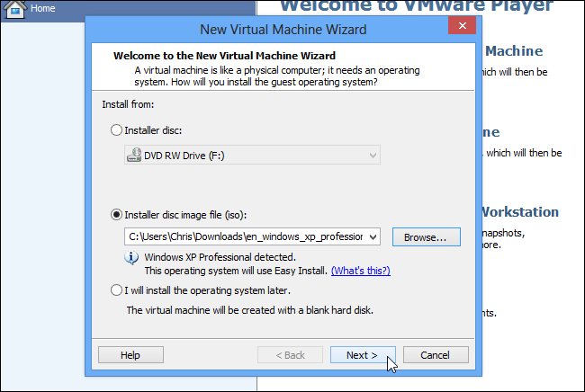
Task: Expand the ISO file path dropdown arrow
Action: [x=373, y=236]
